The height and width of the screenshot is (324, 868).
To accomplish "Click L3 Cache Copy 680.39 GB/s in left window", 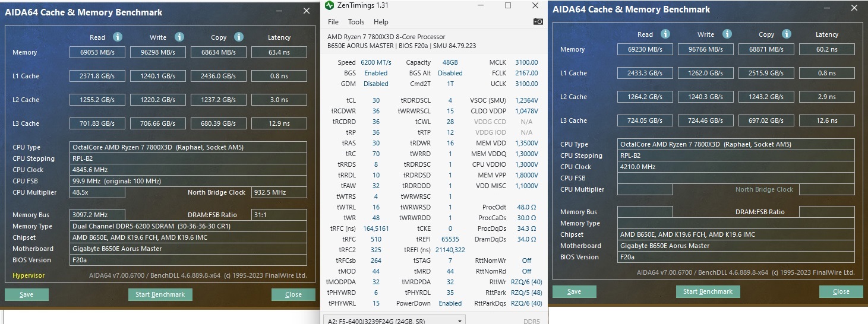I will point(219,123).
